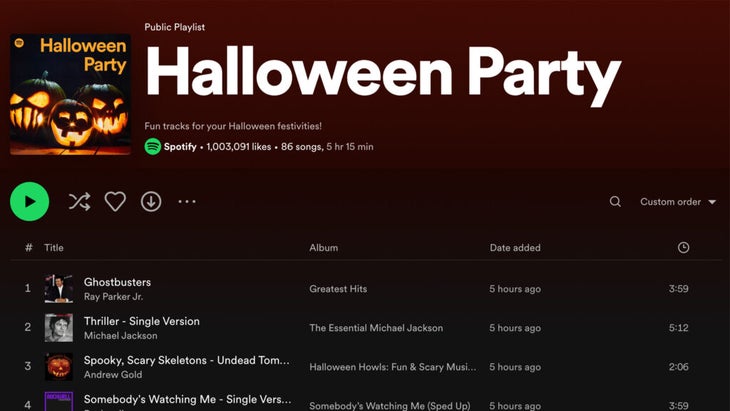730x411 pixels.
Task: Click track number 2 in the list
Action: 28,328
